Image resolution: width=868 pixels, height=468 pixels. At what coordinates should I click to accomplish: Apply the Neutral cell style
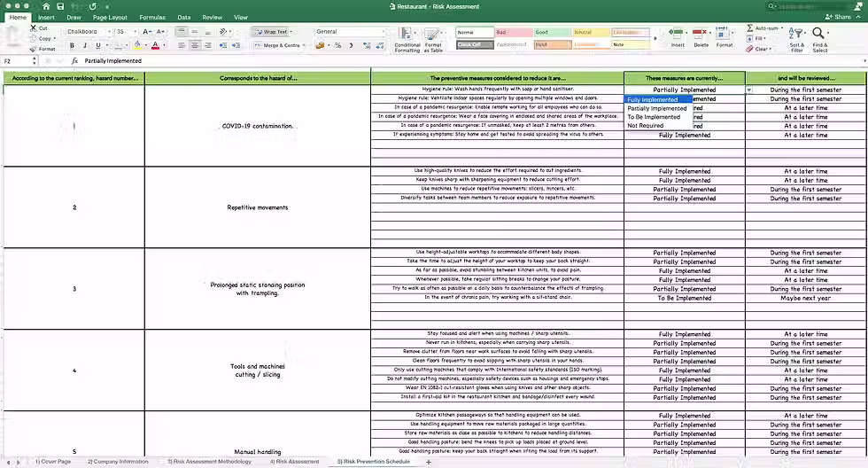click(x=591, y=32)
